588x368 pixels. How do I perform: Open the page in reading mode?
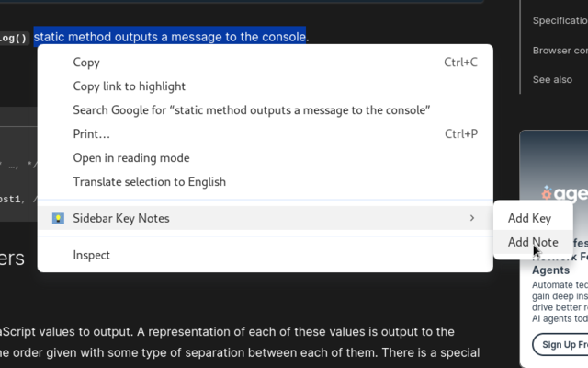(131, 158)
